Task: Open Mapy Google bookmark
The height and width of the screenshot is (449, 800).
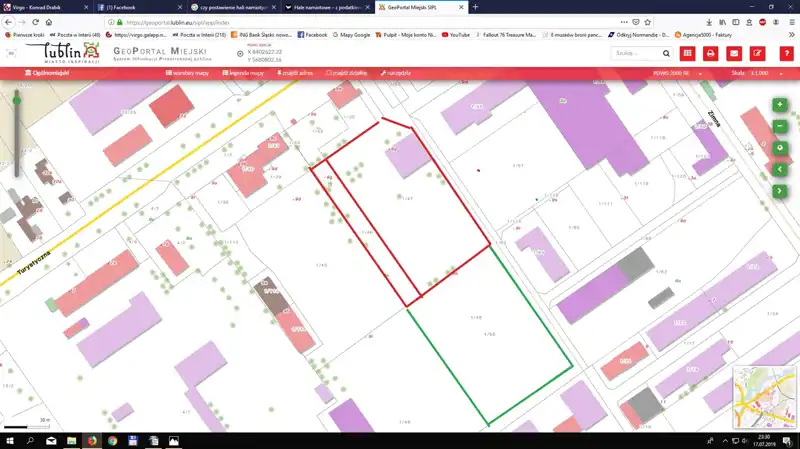Action: pos(351,35)
